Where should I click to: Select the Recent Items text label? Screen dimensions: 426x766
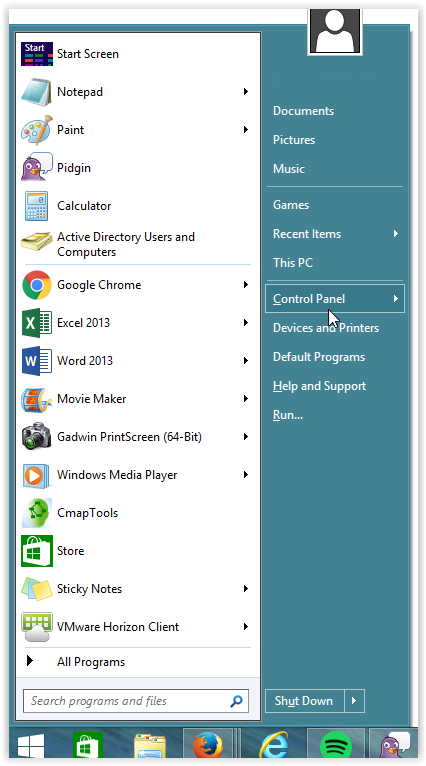(x=307, y=234)
